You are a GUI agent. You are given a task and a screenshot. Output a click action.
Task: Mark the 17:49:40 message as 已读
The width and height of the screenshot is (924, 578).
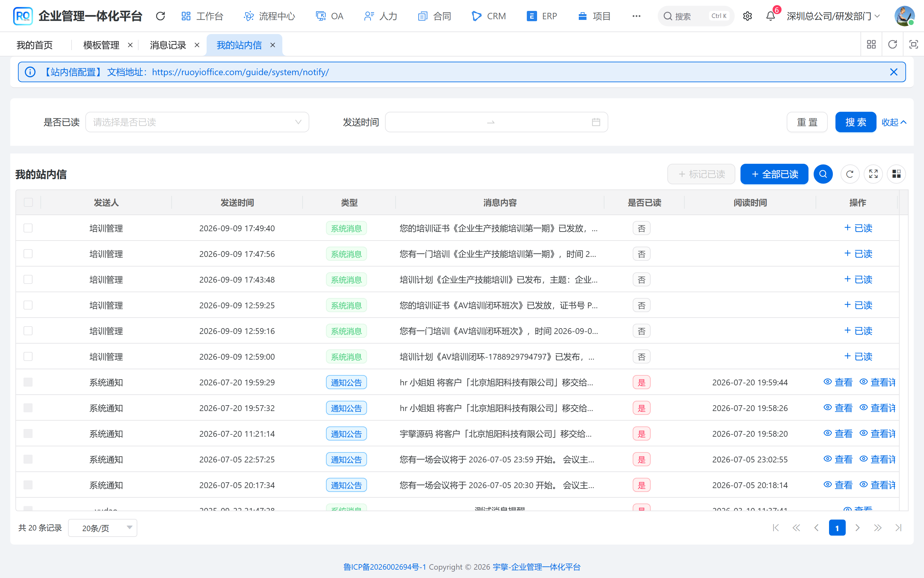858,228
